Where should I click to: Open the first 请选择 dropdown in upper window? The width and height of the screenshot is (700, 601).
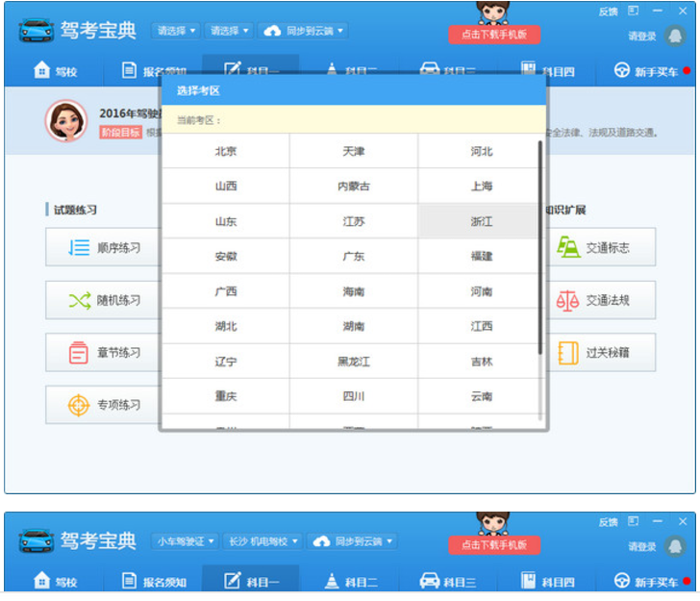(x=176, y=31)
